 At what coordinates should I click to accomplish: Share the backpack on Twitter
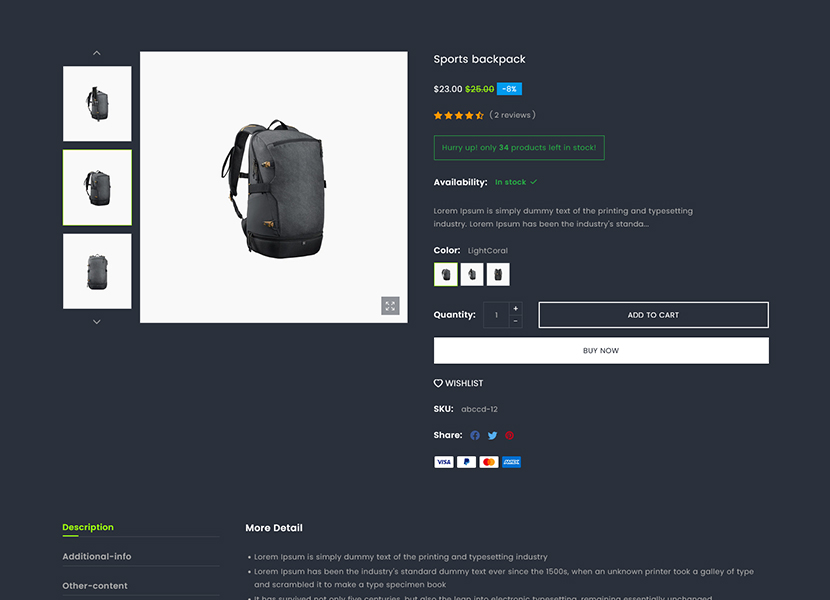(x=492, y=435)
